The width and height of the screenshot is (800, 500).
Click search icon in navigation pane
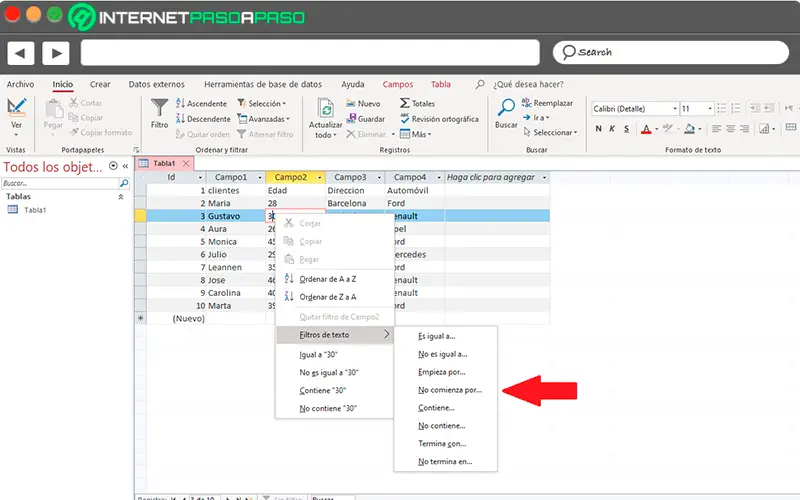point(124,183)
